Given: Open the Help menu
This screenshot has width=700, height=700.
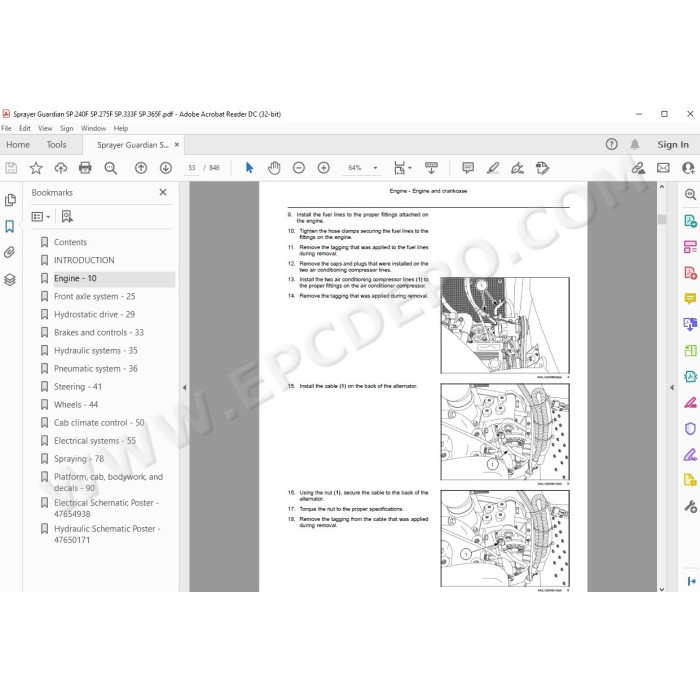Looking at the screenshot, I should (x=121, y=128).
